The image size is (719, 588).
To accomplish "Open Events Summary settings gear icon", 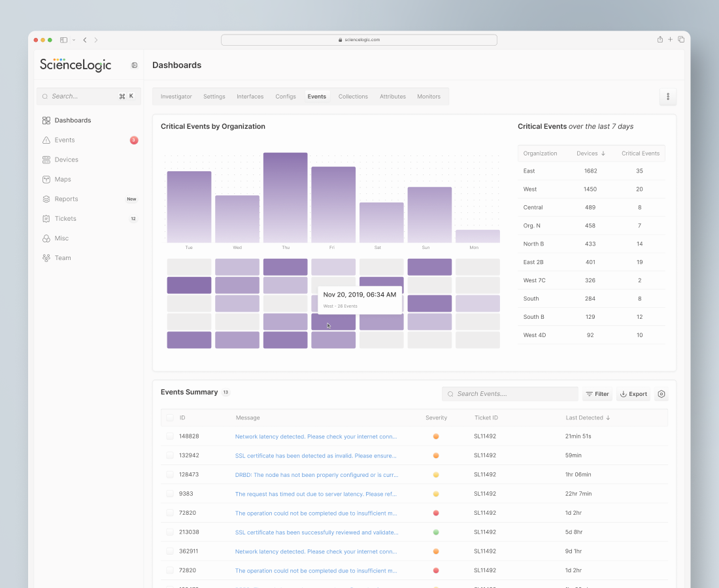I will click(661, 394).
